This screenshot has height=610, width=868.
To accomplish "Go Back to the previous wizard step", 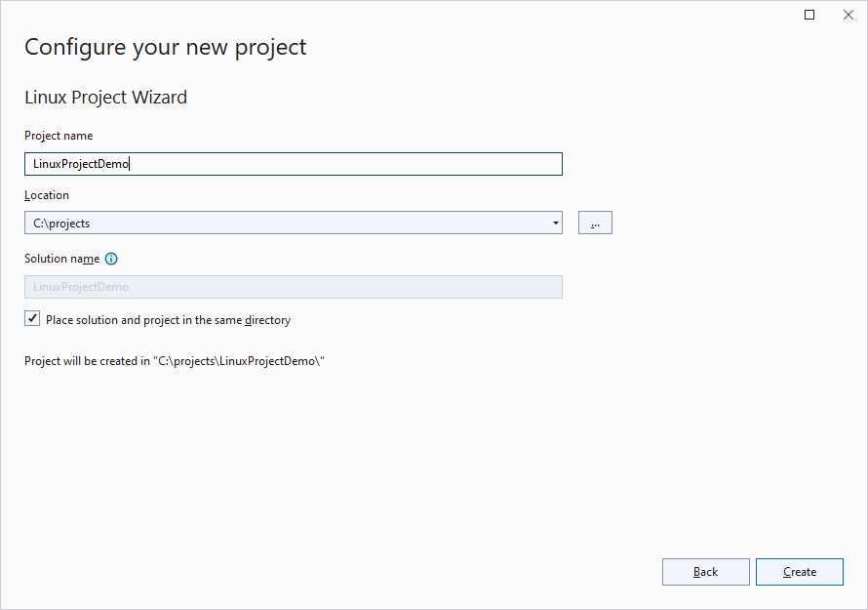I will 705,572.
